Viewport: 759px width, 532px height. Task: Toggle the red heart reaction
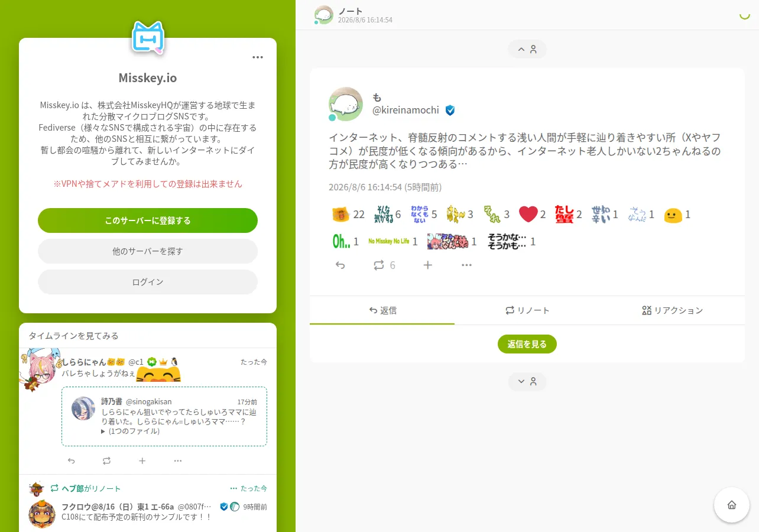(x=532, y=215)
